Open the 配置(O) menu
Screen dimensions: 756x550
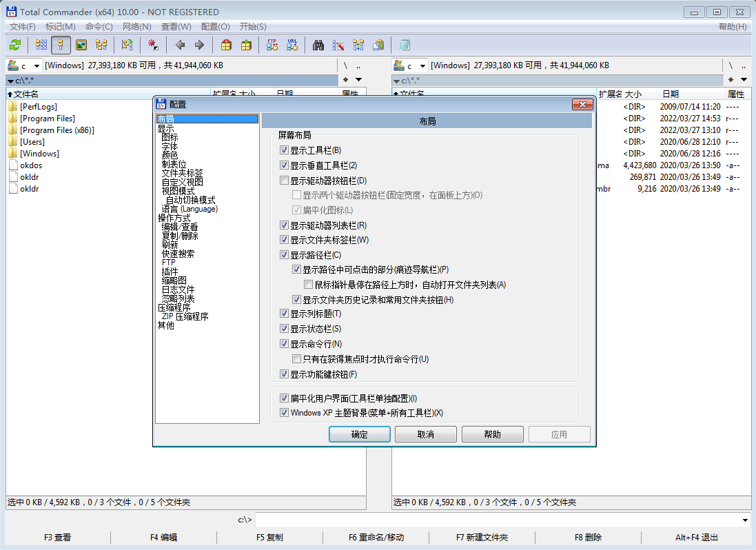click(x=215, y=27)
